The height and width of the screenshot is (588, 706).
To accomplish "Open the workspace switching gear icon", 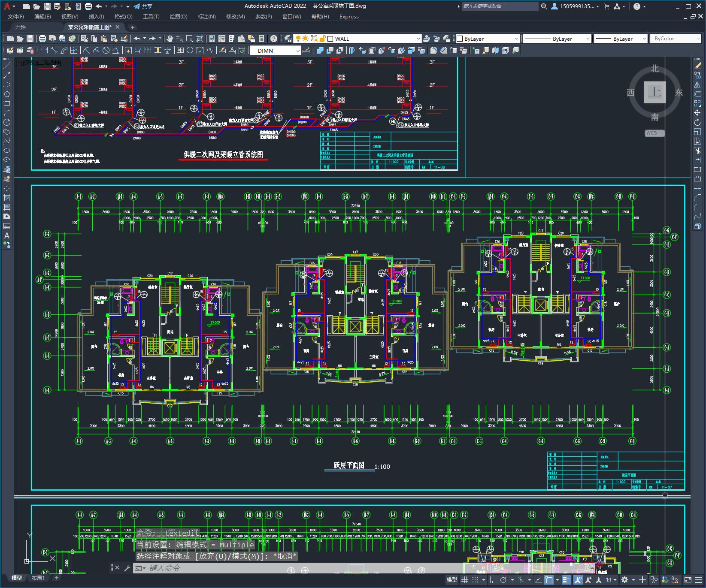I will 625,580.
